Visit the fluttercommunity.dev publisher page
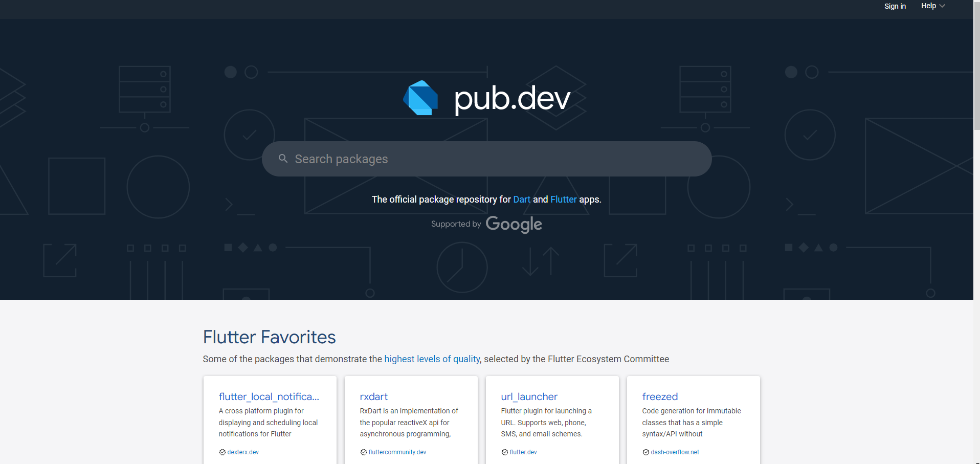The width and height of the screenshot is (980, 464). point(397,452)
